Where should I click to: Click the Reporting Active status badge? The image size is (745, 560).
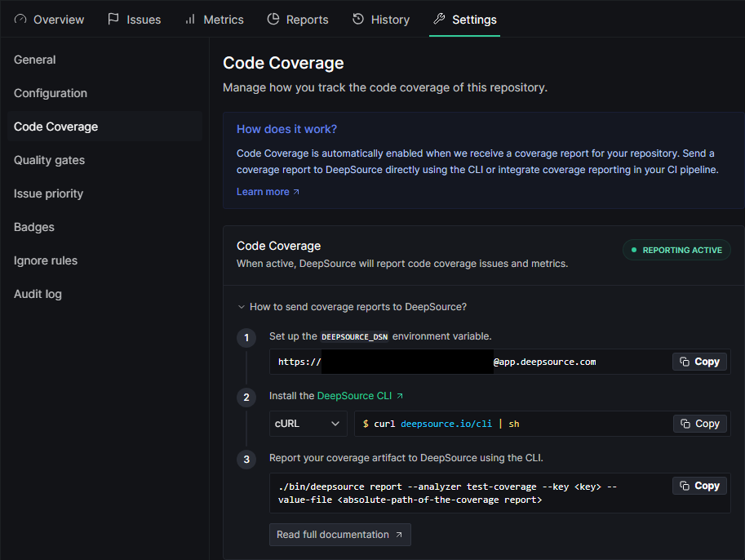pos(676,251)
